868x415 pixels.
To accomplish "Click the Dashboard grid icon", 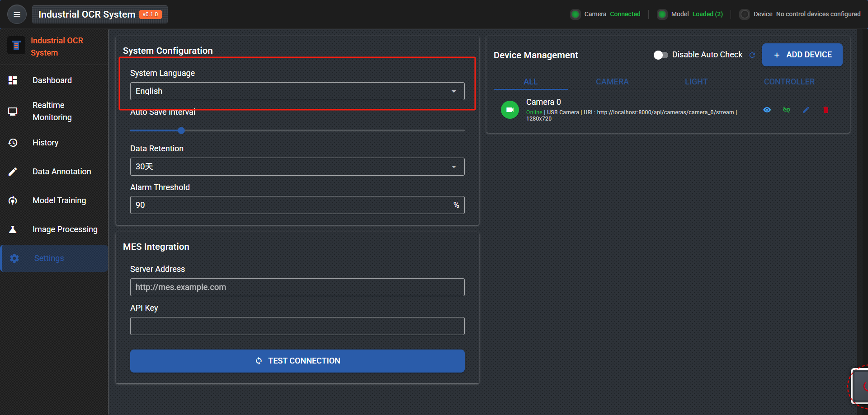I will [13, 80].
